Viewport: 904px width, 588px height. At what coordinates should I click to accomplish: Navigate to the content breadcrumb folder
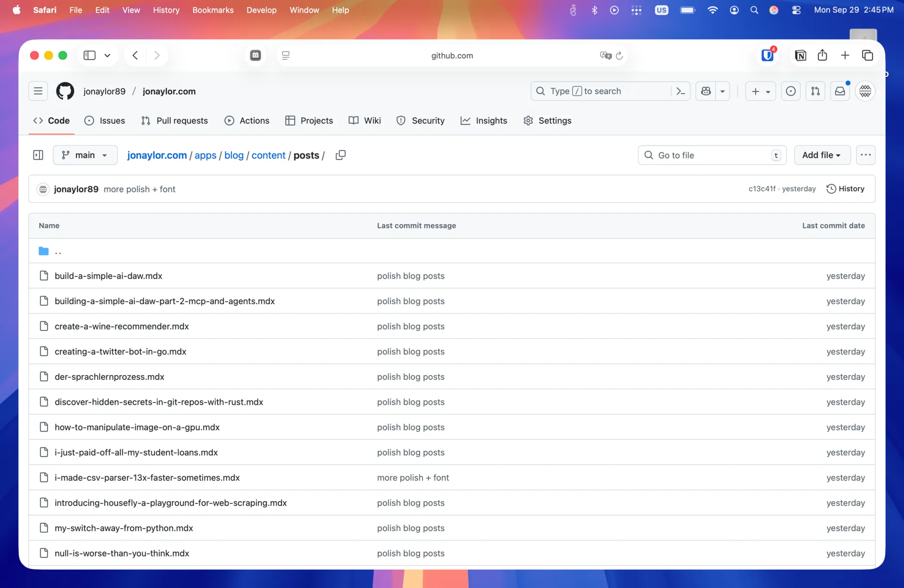[268, 155]
